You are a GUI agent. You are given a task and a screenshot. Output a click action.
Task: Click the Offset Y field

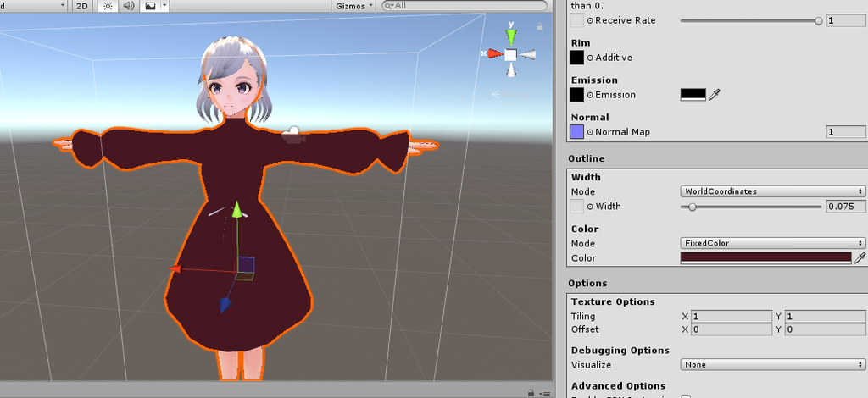pyautogui.click(x=826, y=329)
